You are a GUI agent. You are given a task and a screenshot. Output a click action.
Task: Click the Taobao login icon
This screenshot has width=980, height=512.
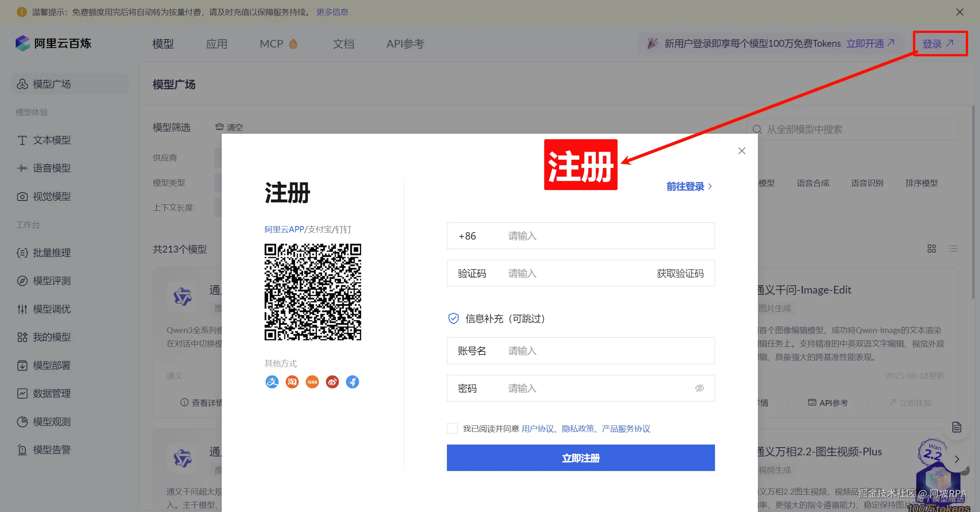pos(292,382)
